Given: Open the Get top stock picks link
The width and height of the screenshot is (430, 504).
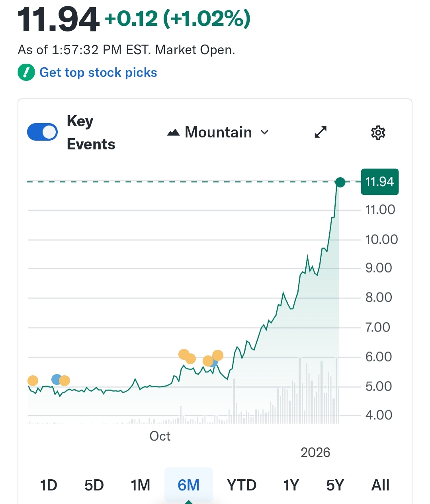Looking at the screenshot, I should point(98,73).
